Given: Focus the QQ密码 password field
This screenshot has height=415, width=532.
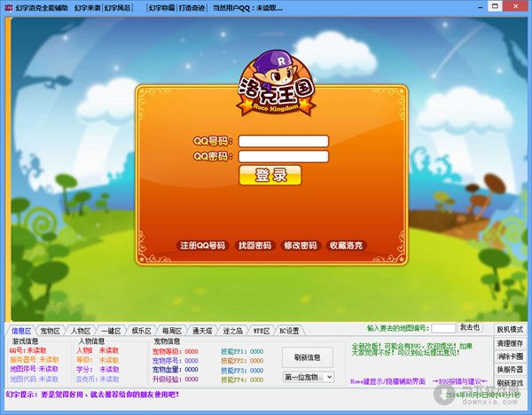Looking at the screenshot, I should (284, 156).
